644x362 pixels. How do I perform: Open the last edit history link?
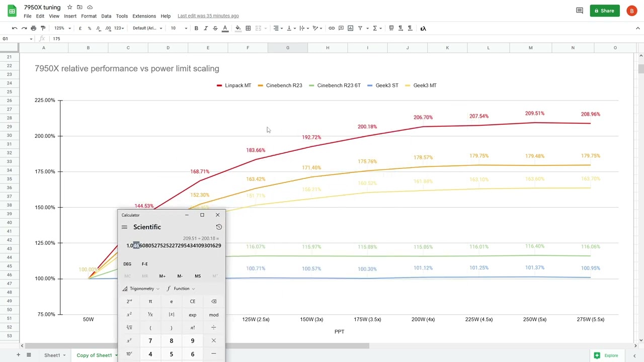tap(208, 16)
